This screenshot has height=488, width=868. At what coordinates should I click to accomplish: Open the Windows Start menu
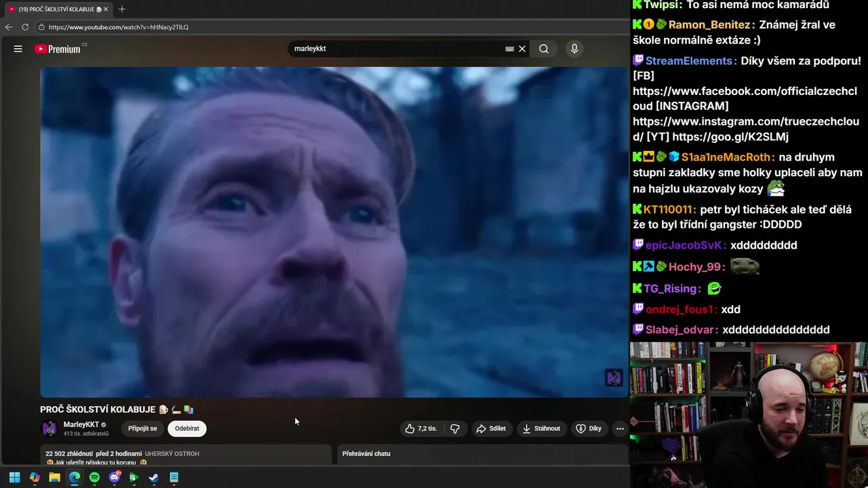(14, 477)
